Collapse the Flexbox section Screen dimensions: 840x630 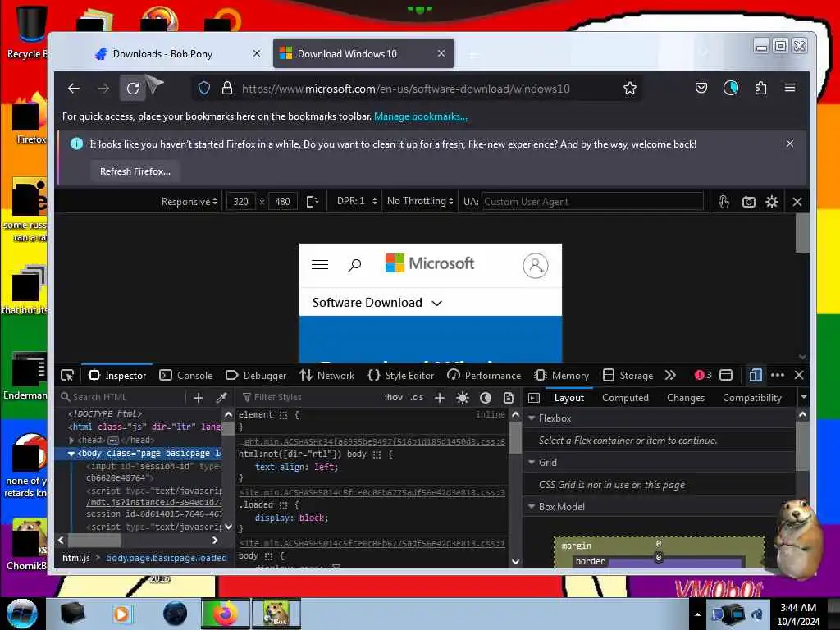[532, 418]
